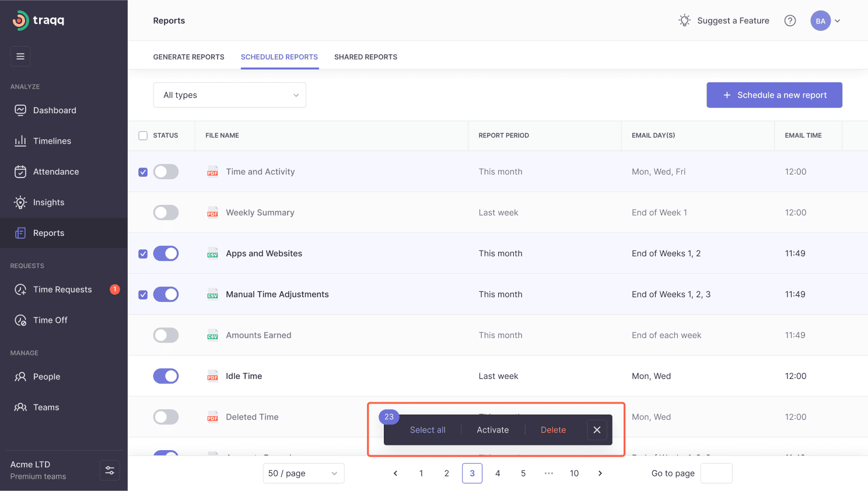Screen dimensions: 868x491
Task: Click the File Name column header
Action: click(222, 135)
